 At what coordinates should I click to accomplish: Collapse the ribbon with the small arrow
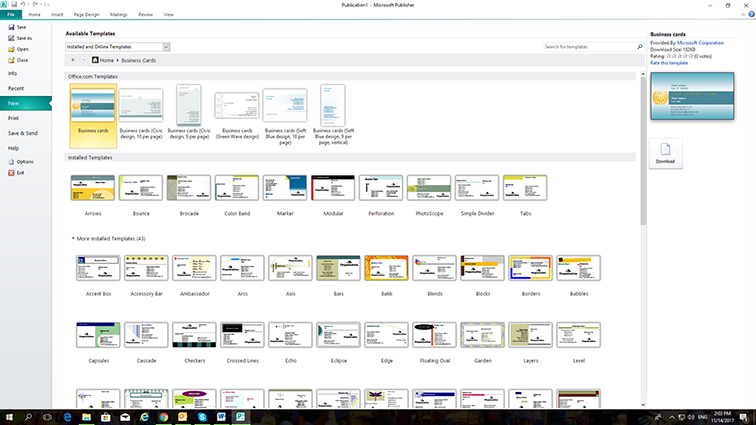pyautogui.click(x=743, y=14)
